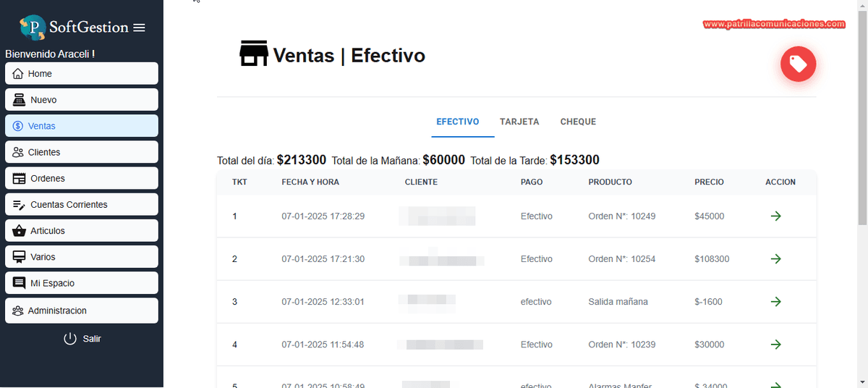The width and height of the screenshot is (868, 388).
Task: Select the EFECTIVO tab
Action: coord(458,122)
